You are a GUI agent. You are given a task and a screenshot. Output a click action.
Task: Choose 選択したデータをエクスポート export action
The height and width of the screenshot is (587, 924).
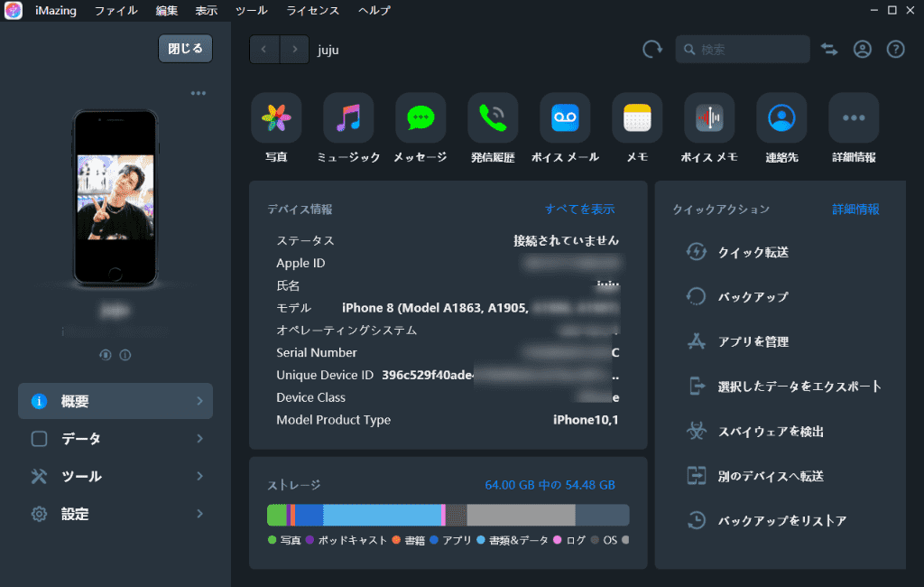784,387
